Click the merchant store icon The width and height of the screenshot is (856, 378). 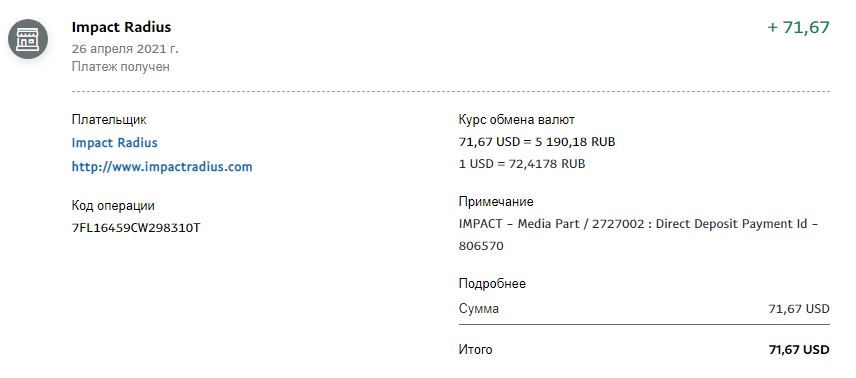pyautogui.click(x=28, y=39)
